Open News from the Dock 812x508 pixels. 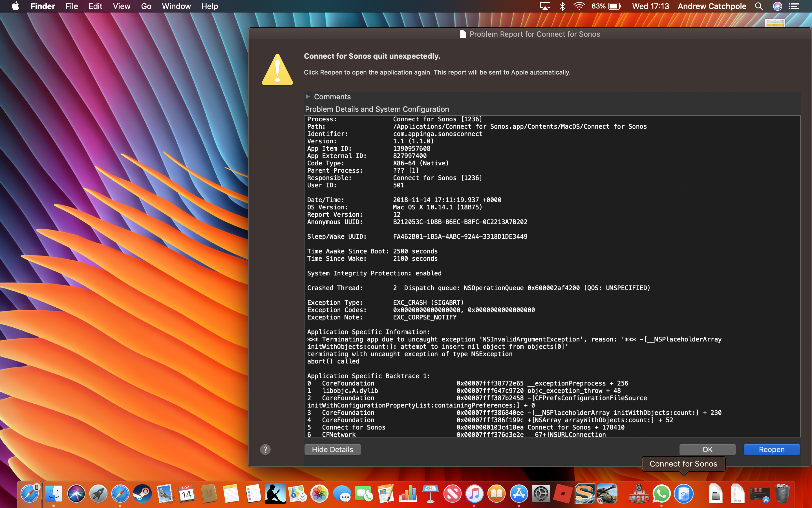coord(452,494)
